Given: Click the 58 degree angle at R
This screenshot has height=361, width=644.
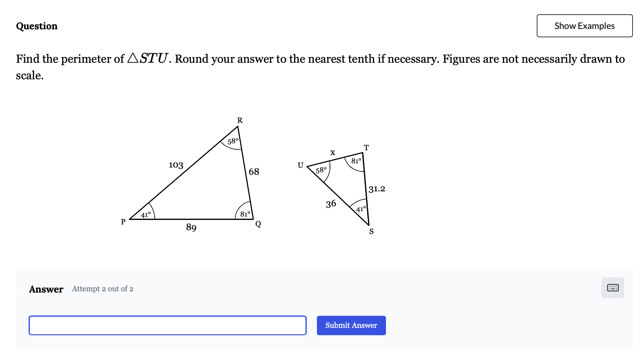Looking at the screenshot, I should point(233,141).
